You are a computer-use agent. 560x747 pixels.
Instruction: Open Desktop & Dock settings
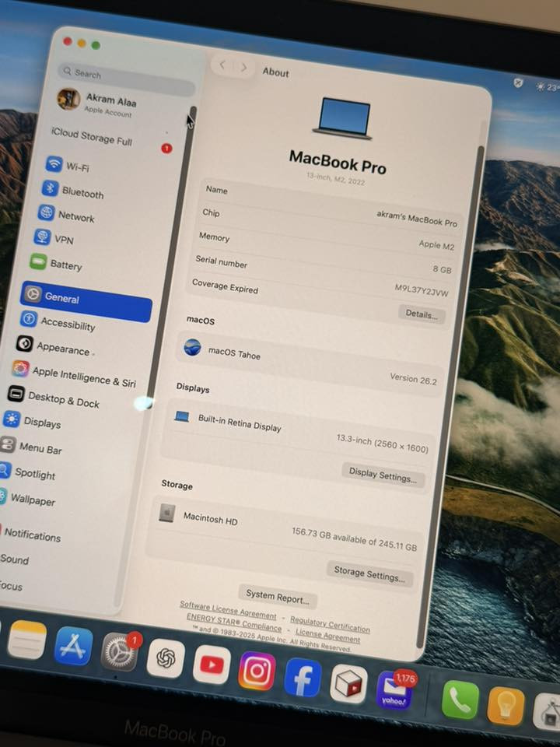coord(54,398)
